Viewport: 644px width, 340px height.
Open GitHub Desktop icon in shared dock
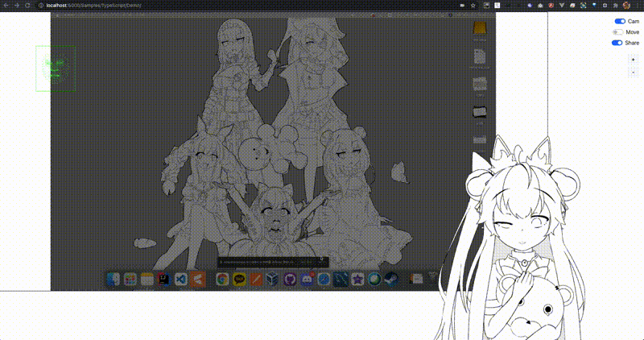(x=290, y=280)
